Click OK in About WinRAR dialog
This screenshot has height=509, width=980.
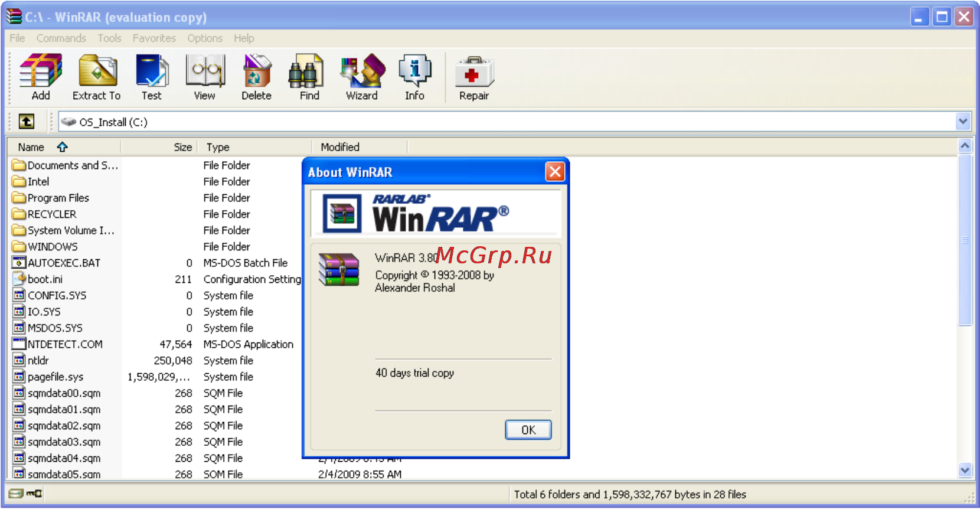pos(528,430)
